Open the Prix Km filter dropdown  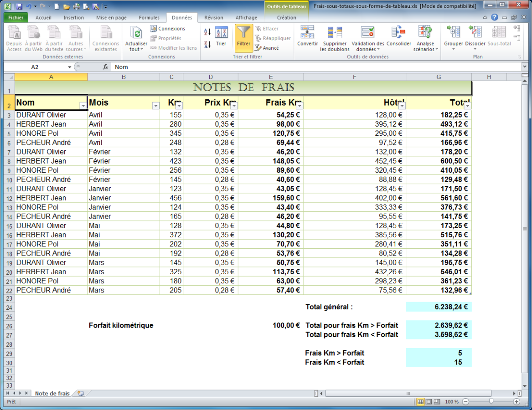click(234, 106)
